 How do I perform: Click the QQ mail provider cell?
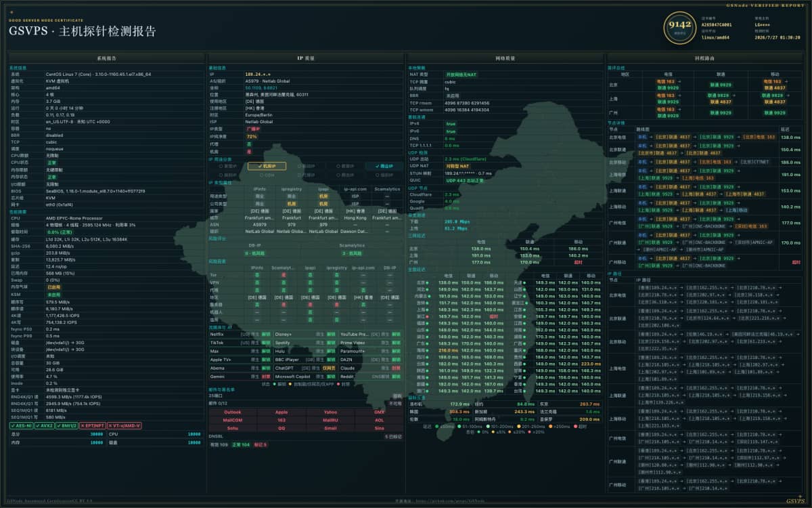pyautogui.click(x=281, y=428)
